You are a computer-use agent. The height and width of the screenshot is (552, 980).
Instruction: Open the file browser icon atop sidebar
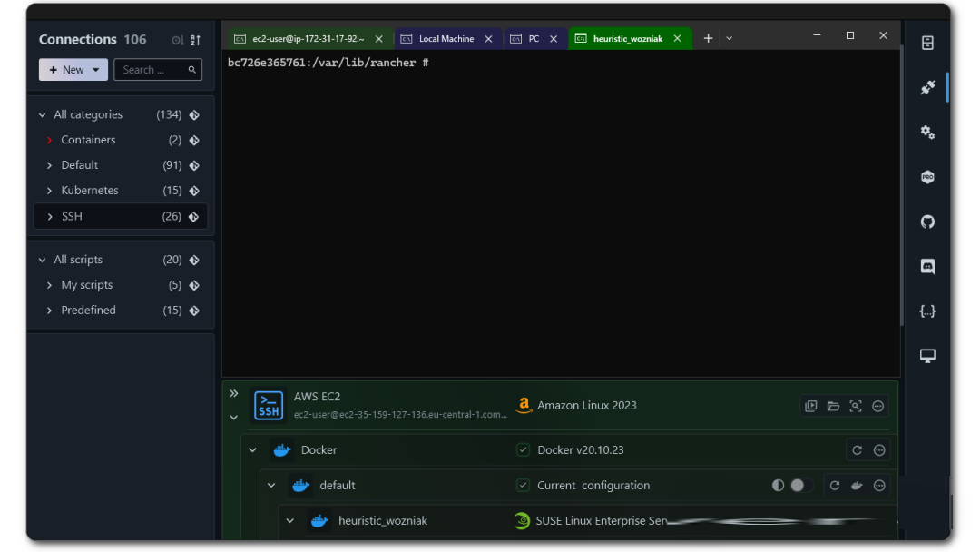(927, 44)
